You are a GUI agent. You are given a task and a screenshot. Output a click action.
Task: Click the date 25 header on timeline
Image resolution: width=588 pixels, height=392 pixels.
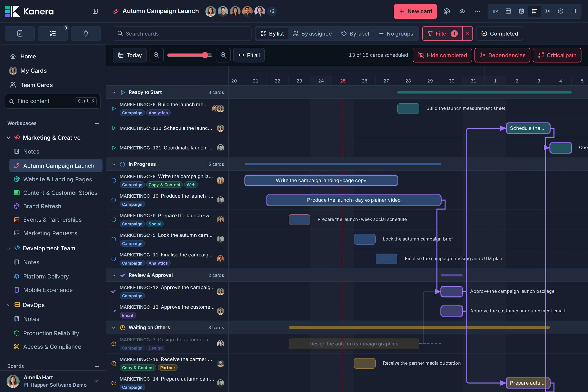coord(343,81)
